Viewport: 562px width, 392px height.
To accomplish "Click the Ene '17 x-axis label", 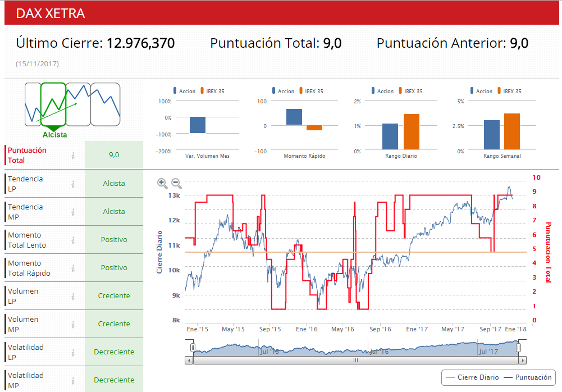I will coord(417,329).
